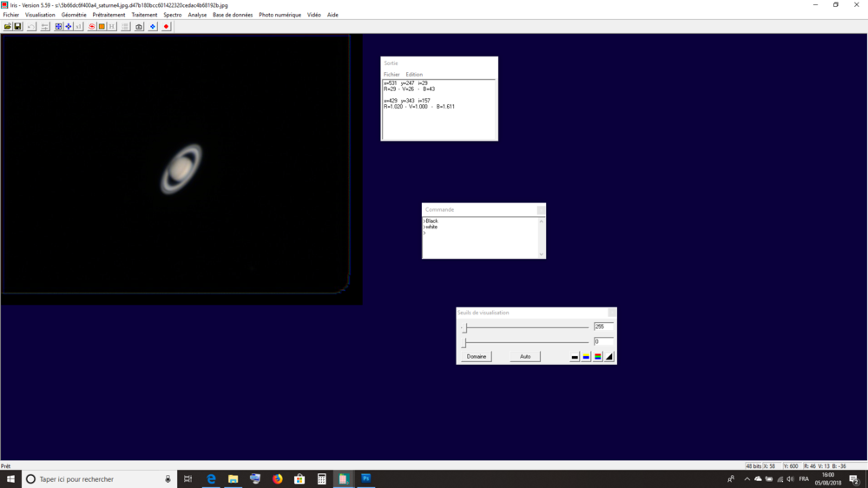Open the Windows Start menu
868x488 pixels.
pos(10,479)
